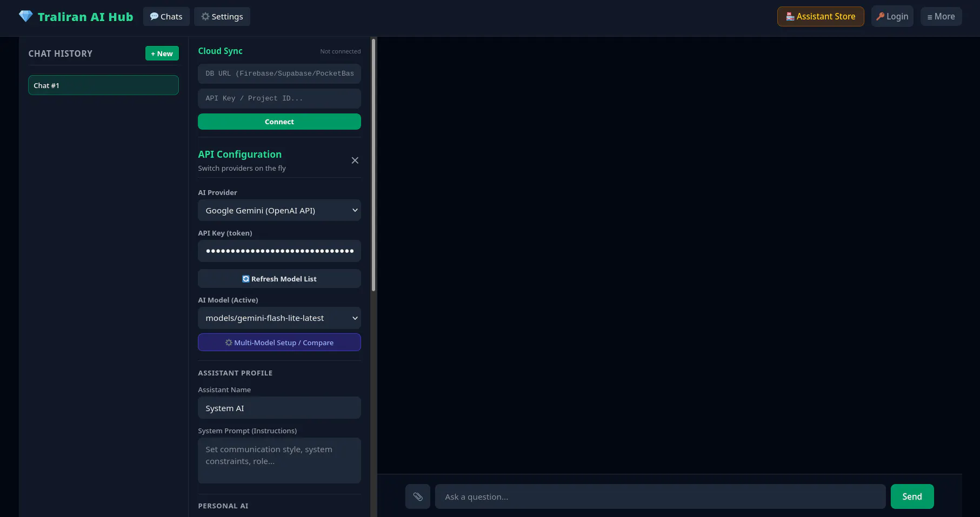The image size is (980, 517).
Task: Click the settings panel scrollbar
Action: [374, 165]
